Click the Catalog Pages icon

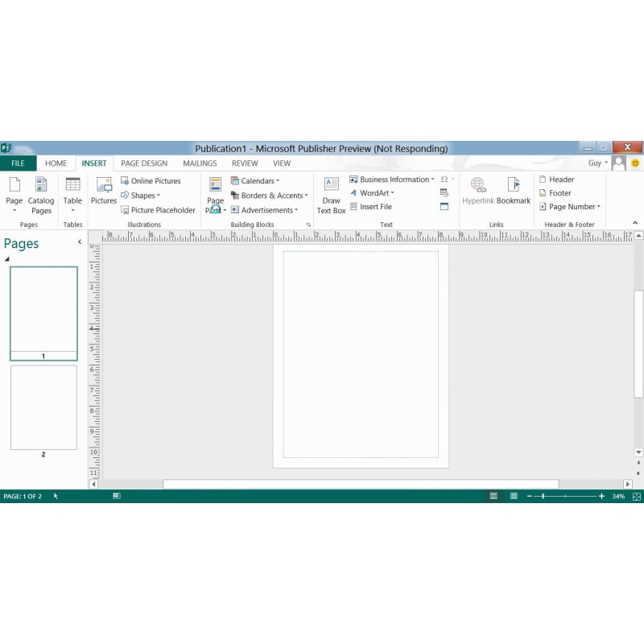(x=41, y=196)
